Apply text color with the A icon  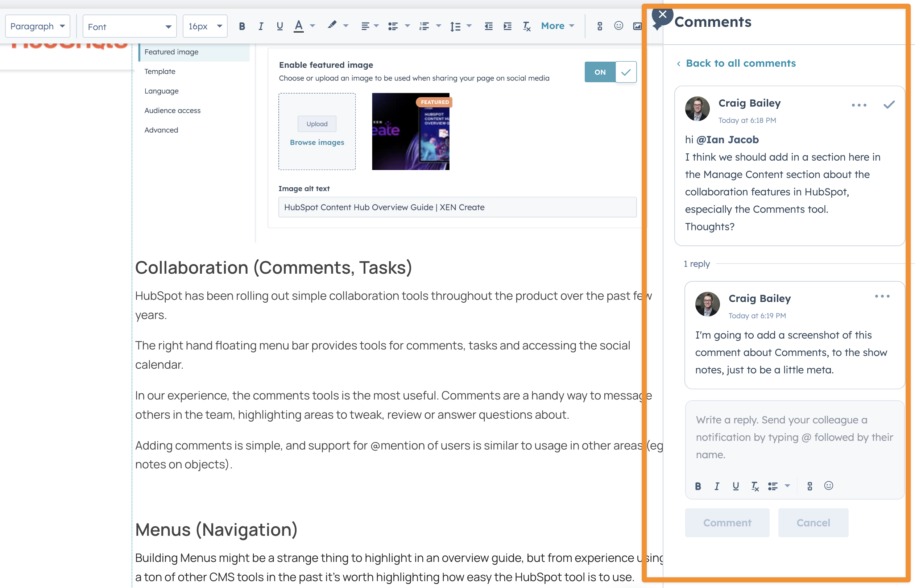(298, 26)
